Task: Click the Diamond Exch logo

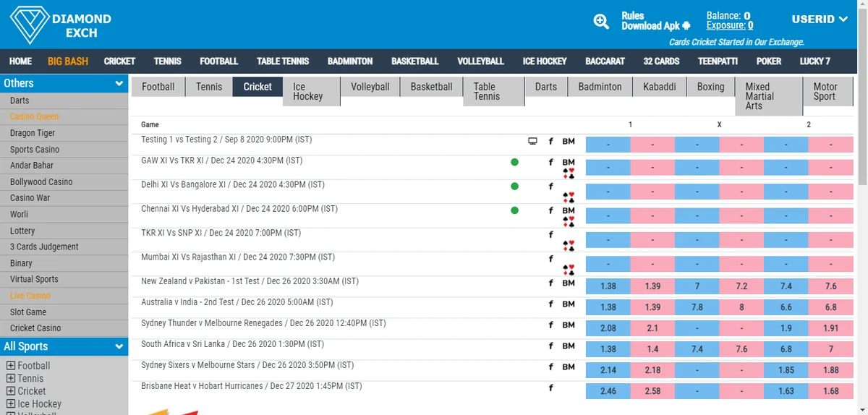Action: click(61, 25)
